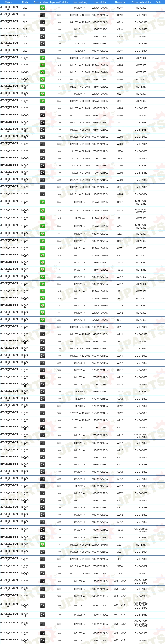Click the ON icon in the Klasa GLK OM 642.961 row
Screen dimensions: 165x644
pyautogui.click(x=42, y=552)
